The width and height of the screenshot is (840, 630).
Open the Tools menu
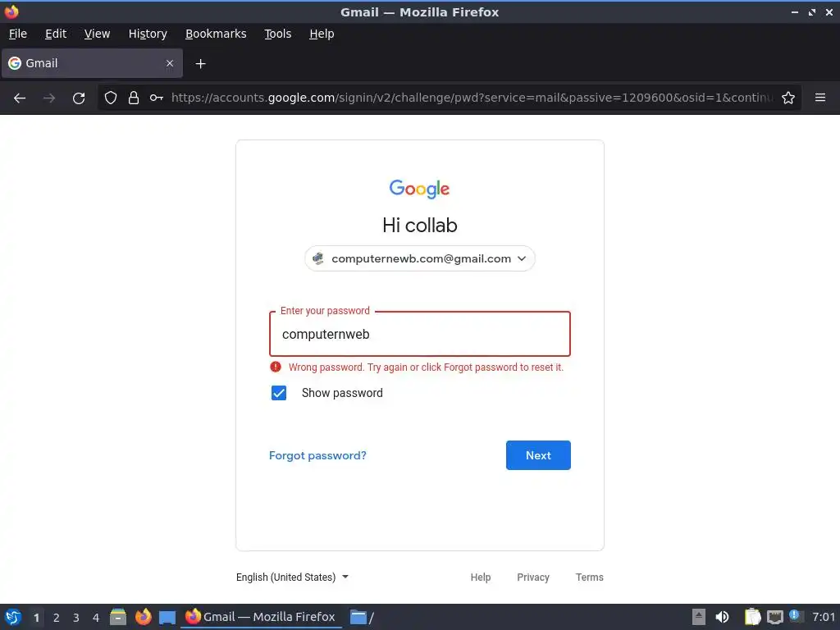point(277,34)
